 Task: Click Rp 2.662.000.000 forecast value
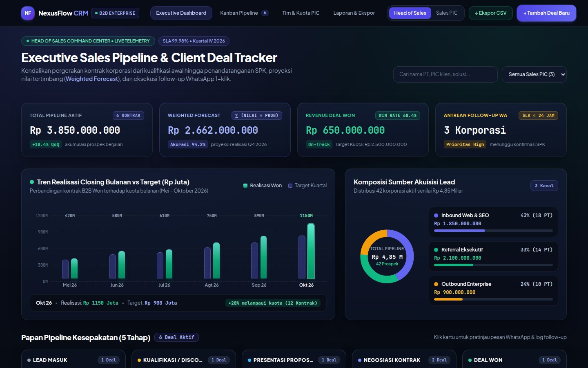213,130
